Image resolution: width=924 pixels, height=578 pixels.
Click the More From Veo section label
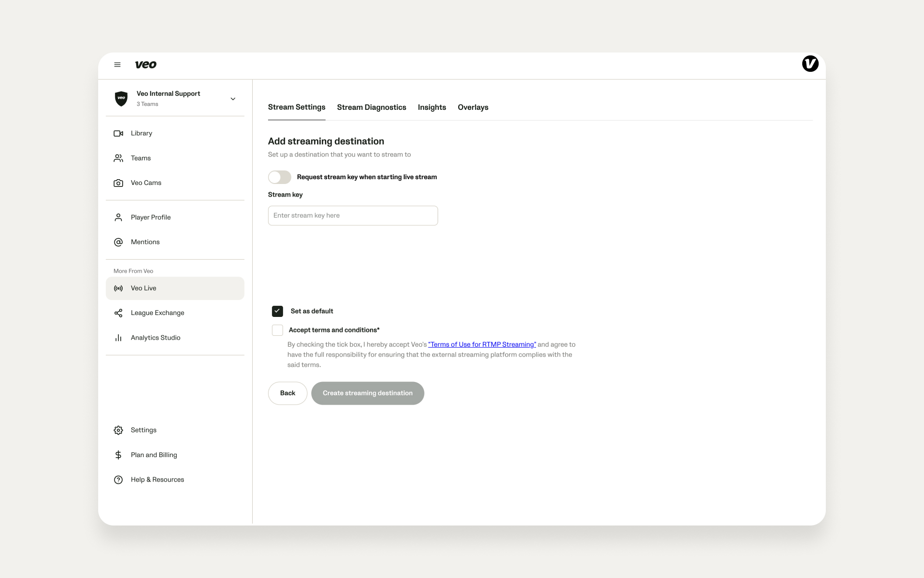click(x=133, y=271)
